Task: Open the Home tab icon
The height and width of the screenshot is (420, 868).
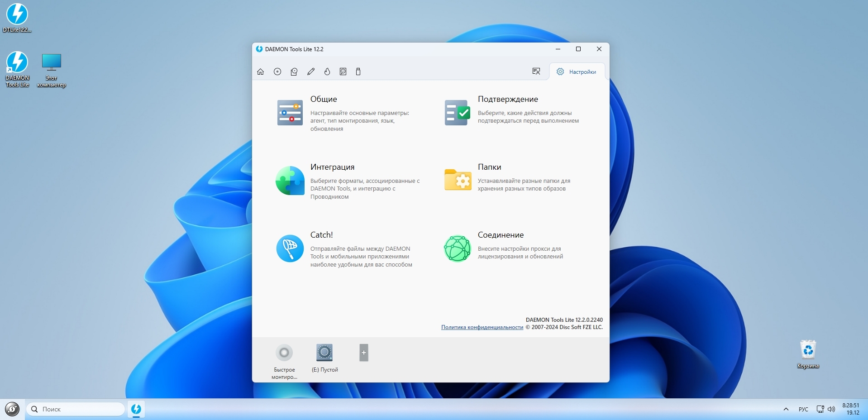Action: pos(260,72)
